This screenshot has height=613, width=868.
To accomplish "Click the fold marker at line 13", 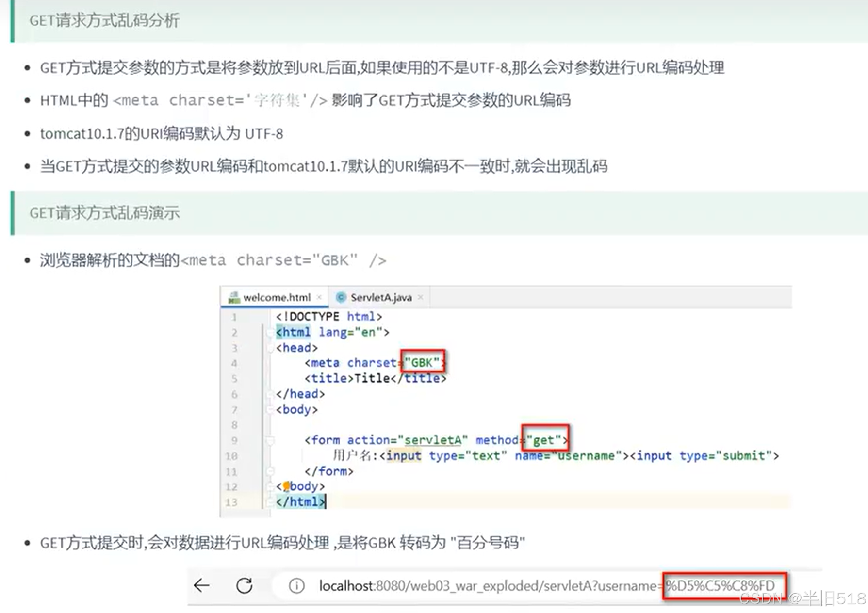I will point(271,502).
